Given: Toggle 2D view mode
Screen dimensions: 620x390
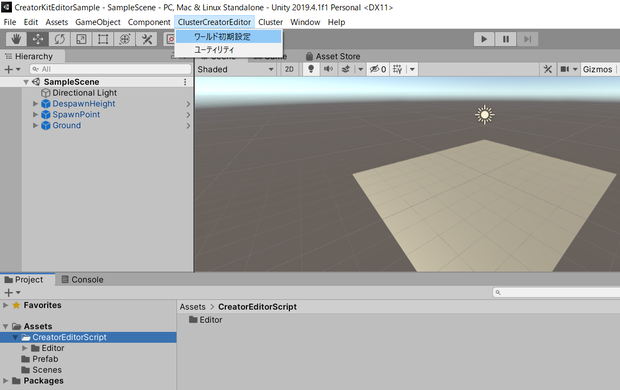Looking at the screenshot, I should tap(289, 69).
